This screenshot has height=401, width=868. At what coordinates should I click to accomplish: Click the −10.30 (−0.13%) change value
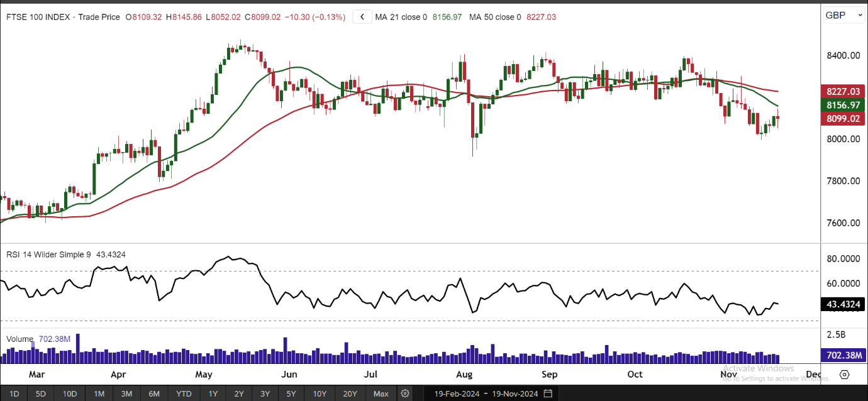point(315,17)
